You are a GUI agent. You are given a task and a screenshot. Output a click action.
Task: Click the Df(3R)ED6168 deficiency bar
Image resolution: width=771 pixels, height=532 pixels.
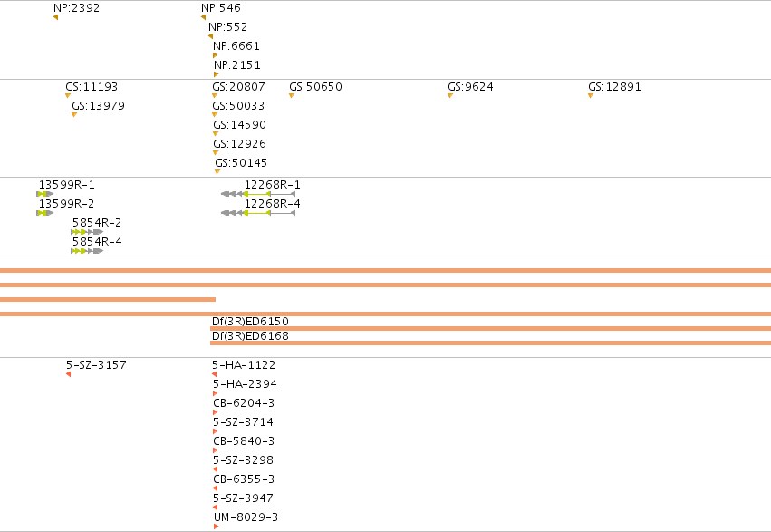pos(490,343)
